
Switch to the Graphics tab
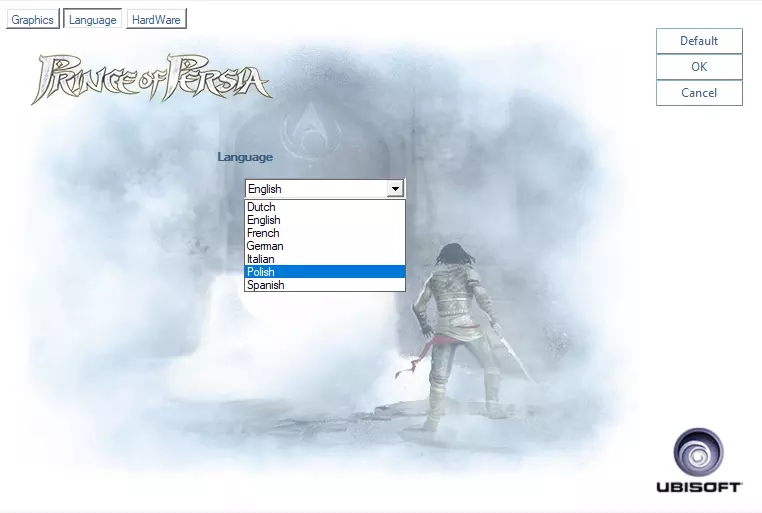pos(33,19)
